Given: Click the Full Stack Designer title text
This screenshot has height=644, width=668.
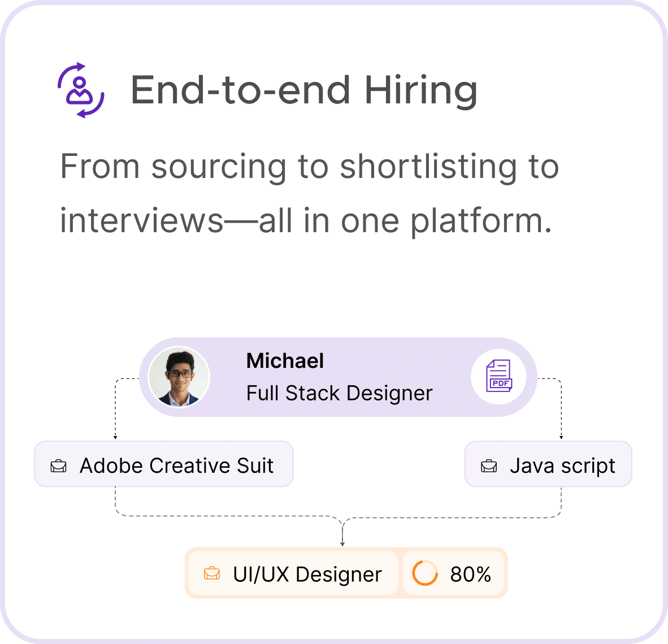Looking at the screenshot, I should click(339, 393).
